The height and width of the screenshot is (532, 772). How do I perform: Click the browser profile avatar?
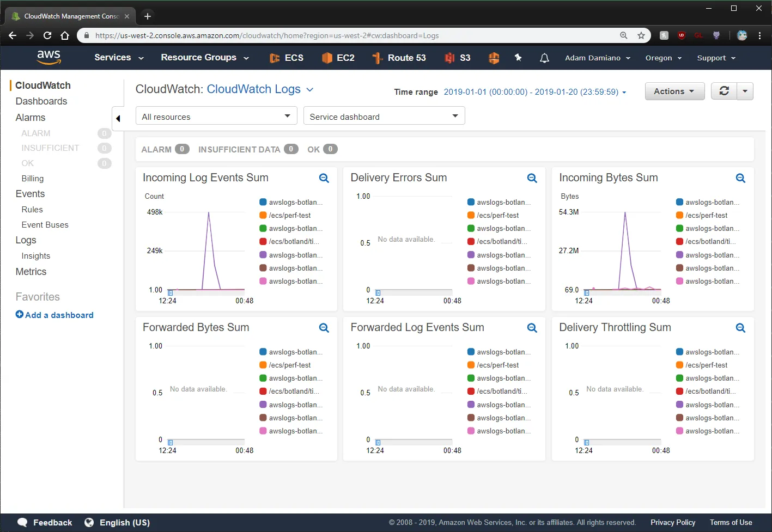pyautogui.click(x=742, y=35)
